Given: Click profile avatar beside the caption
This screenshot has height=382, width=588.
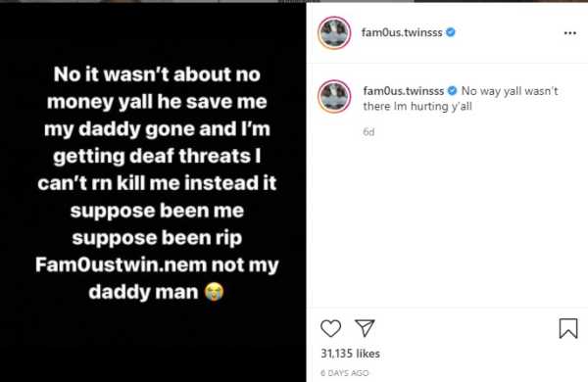Looking at the screenshot, I should point(334,96).
